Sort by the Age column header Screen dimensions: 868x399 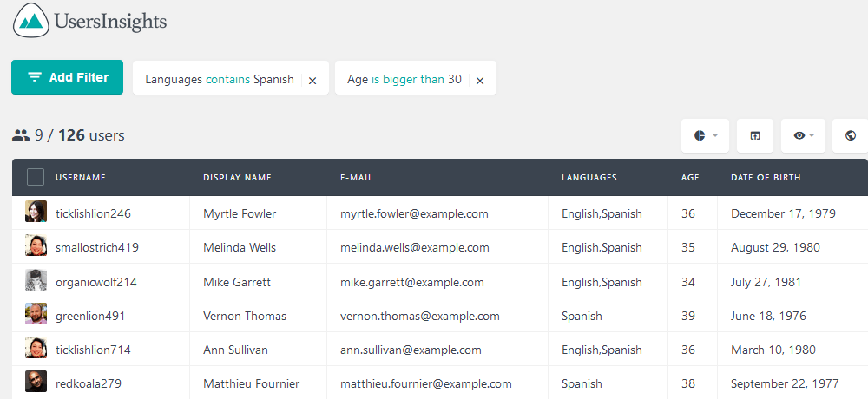point(690,178)
